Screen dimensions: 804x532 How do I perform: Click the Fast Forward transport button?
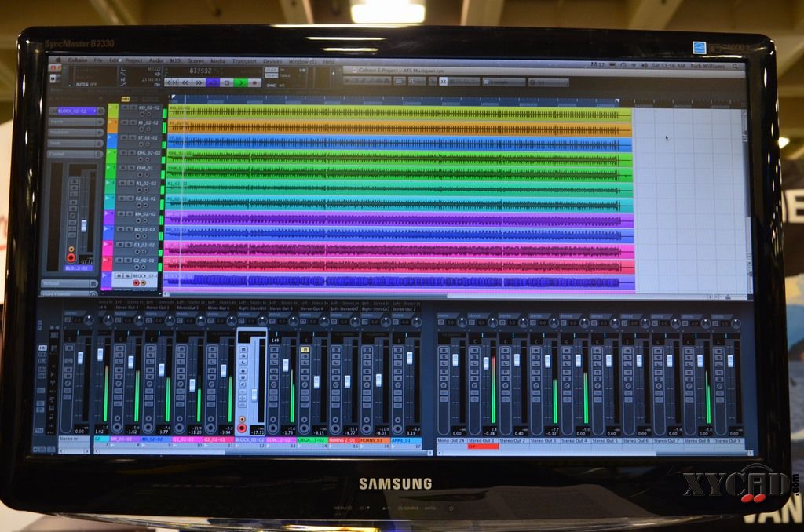click(199, 82)
